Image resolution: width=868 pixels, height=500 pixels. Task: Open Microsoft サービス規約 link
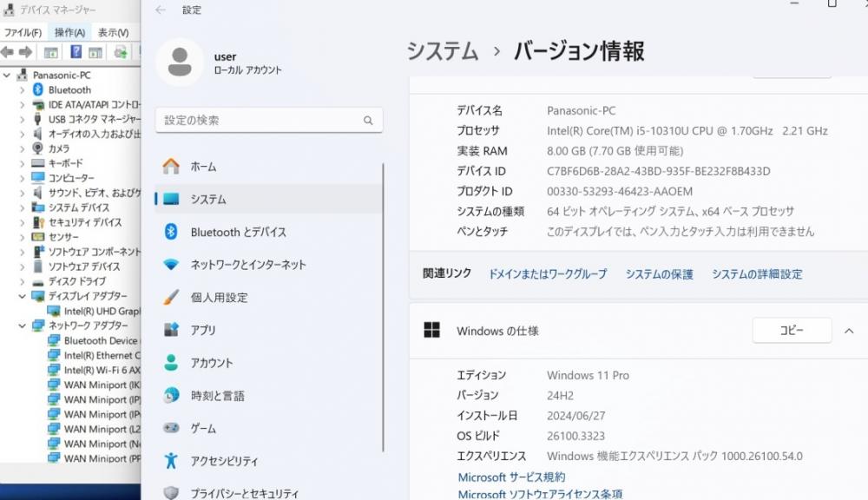(511, 477)
